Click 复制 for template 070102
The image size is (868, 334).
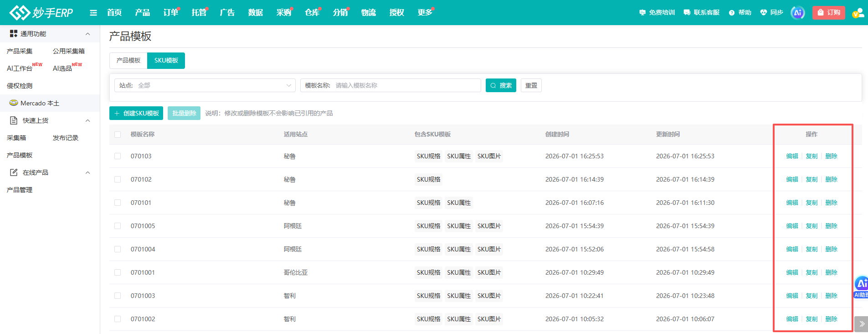pyautogui.click(x=812, y=179)
